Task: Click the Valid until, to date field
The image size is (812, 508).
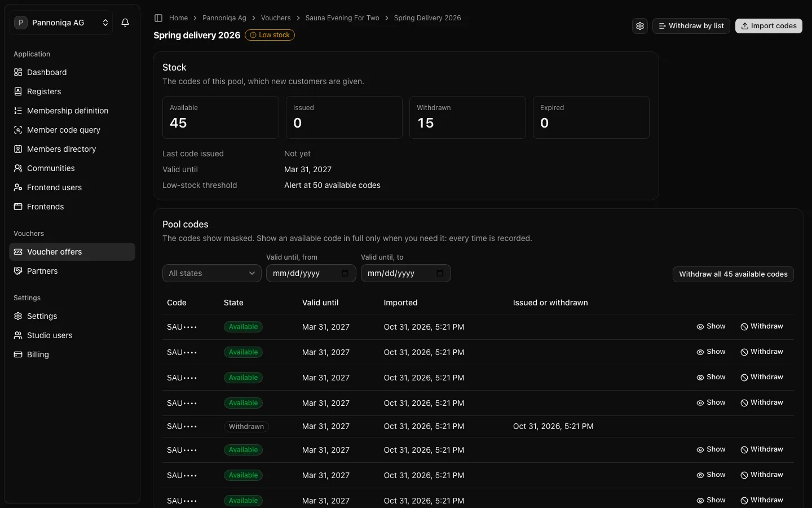Action: 406,273
